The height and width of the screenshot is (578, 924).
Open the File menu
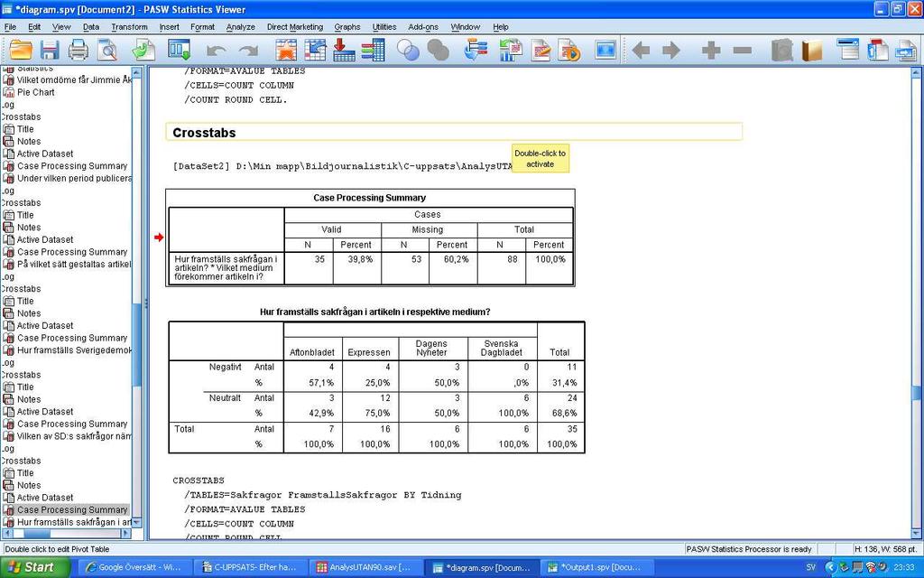click(10, 27)
